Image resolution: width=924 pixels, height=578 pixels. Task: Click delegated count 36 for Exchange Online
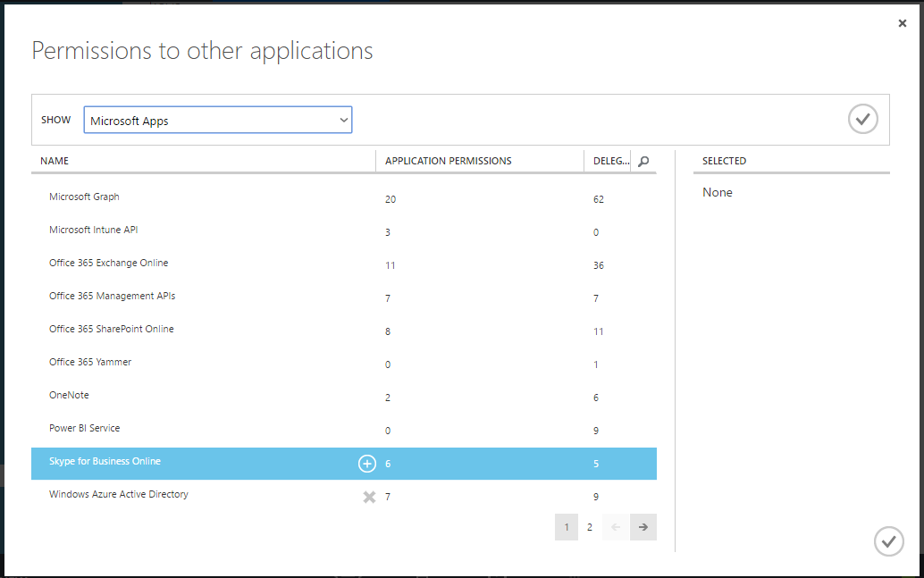(x=598, y=265)
